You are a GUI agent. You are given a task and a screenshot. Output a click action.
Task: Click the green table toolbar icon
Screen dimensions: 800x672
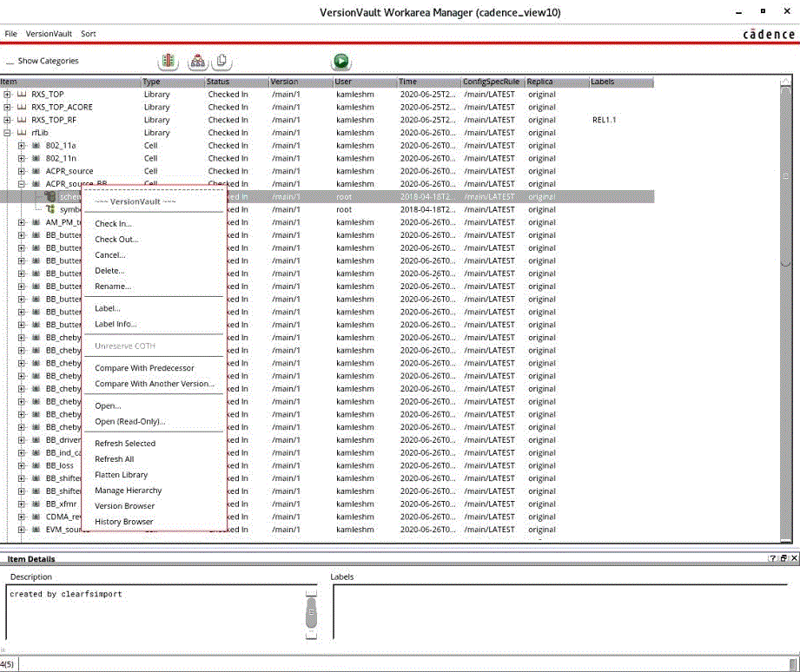pyautogui.click(x=168, y=61)
